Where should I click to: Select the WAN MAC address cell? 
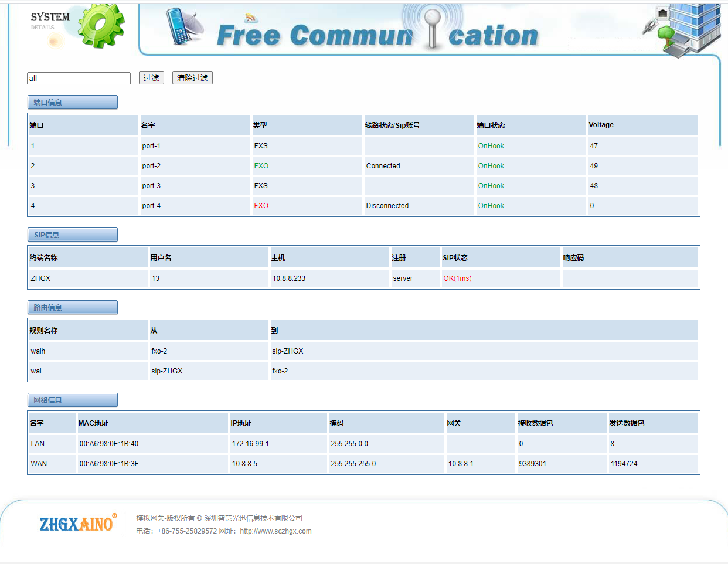point(109,464)
